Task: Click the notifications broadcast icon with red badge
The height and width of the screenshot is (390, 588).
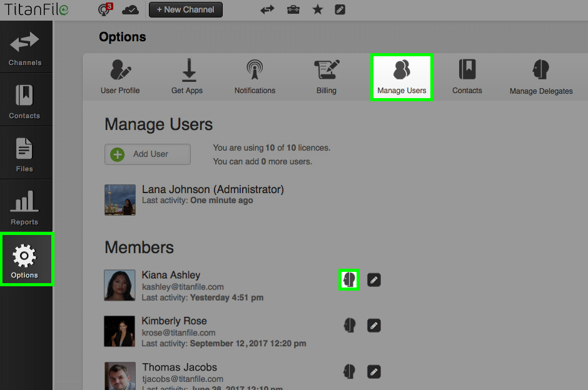Action: coord(104,9)
